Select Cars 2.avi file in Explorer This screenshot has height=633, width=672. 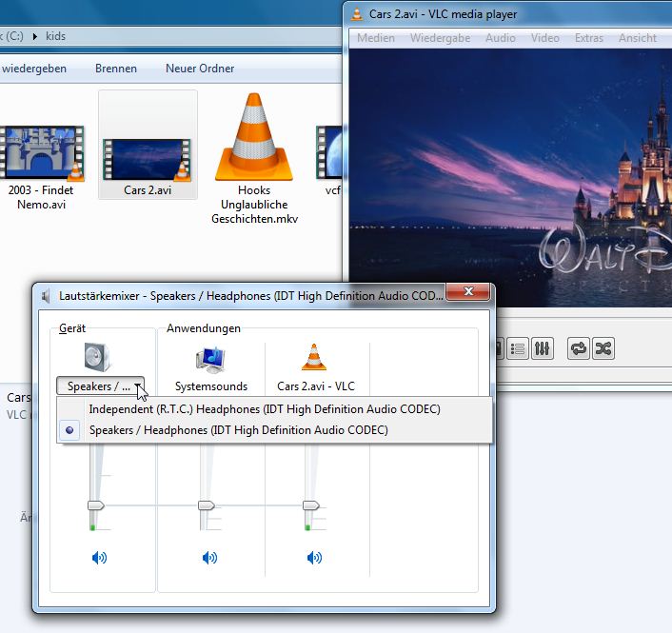pyautogui.click(x=148, y=145)
